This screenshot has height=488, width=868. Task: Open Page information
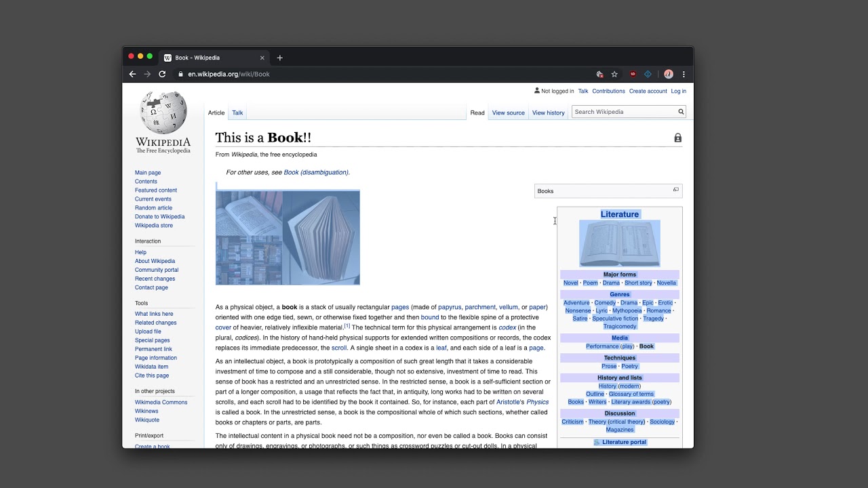156,358
